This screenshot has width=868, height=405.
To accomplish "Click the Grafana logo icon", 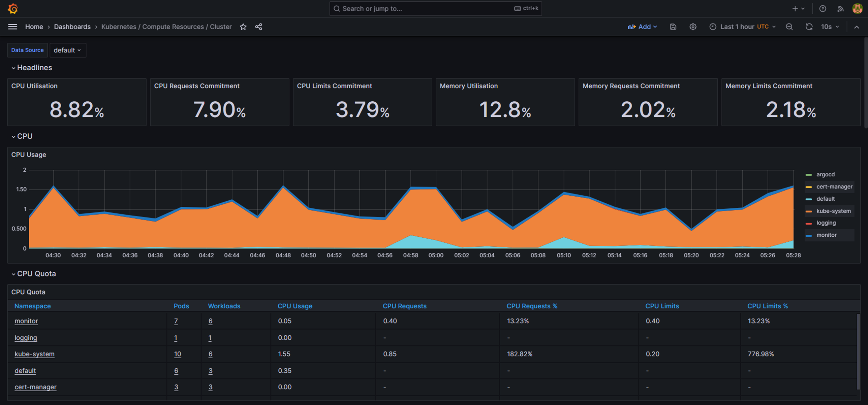I will 13,9.
